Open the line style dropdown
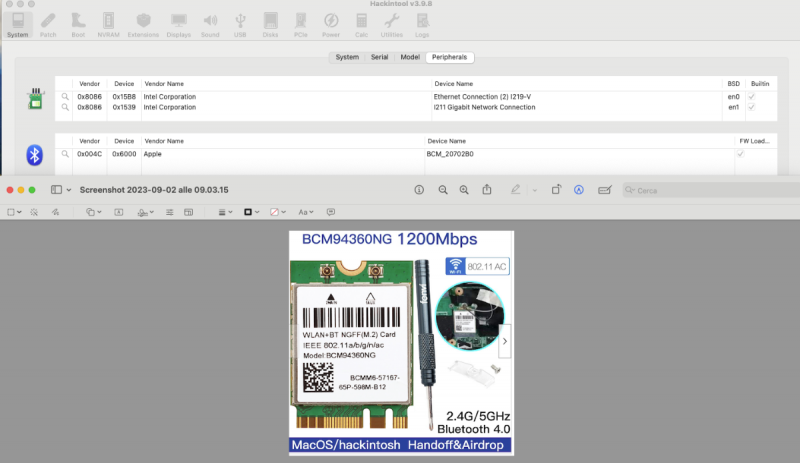Image resolution: width=800 pixels, height=463 pixels. coord(225,212)
